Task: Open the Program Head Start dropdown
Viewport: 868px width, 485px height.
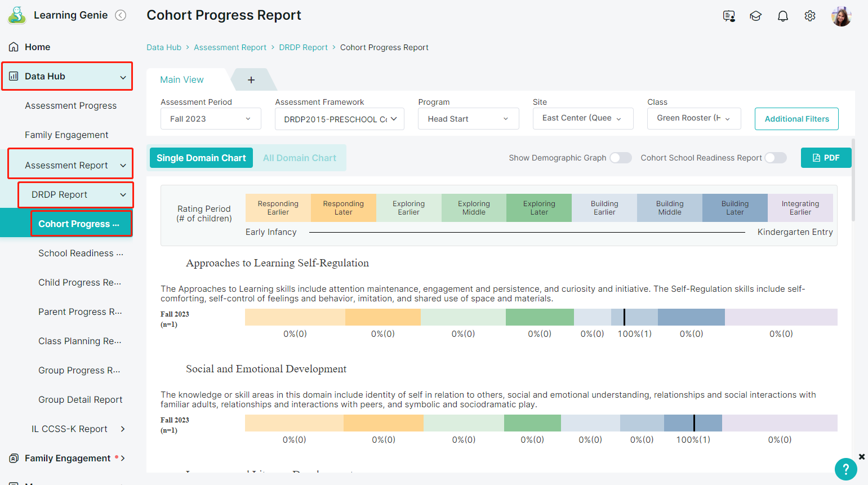Action: coord(469,119)
